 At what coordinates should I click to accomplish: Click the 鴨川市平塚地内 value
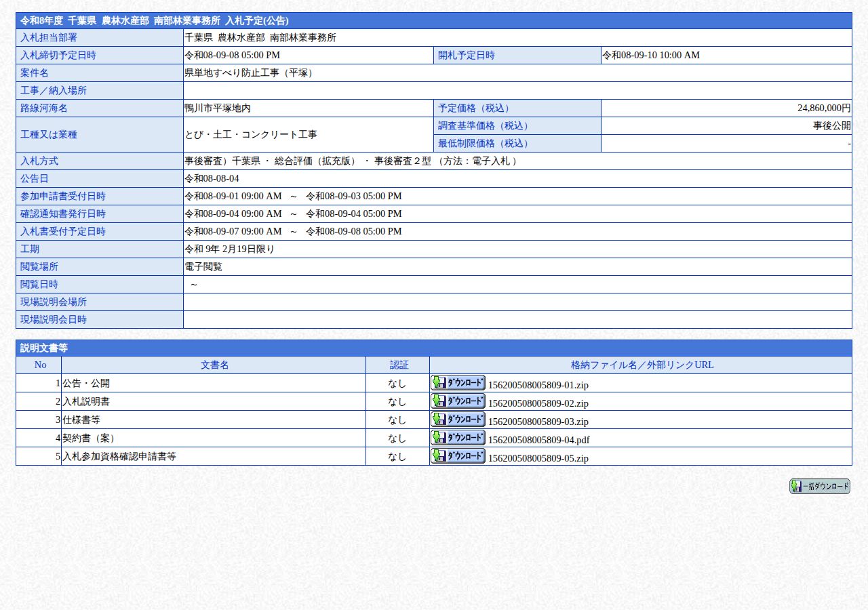click(218, 108)
